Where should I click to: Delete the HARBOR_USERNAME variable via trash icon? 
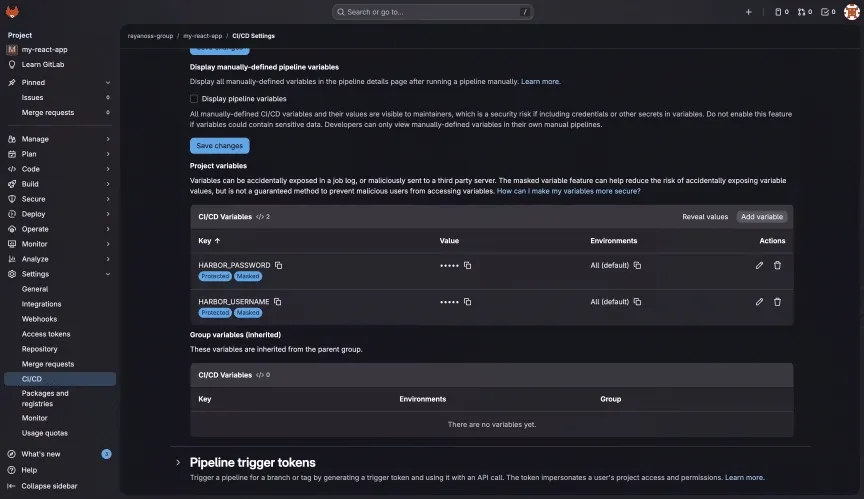point(777,301)
